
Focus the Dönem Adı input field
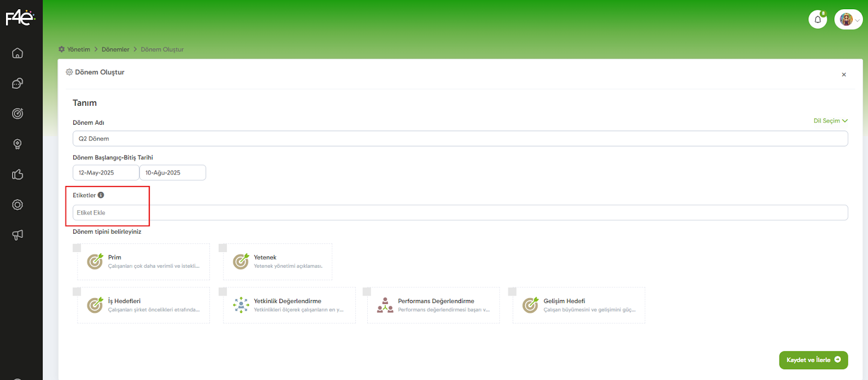[460, 138]
